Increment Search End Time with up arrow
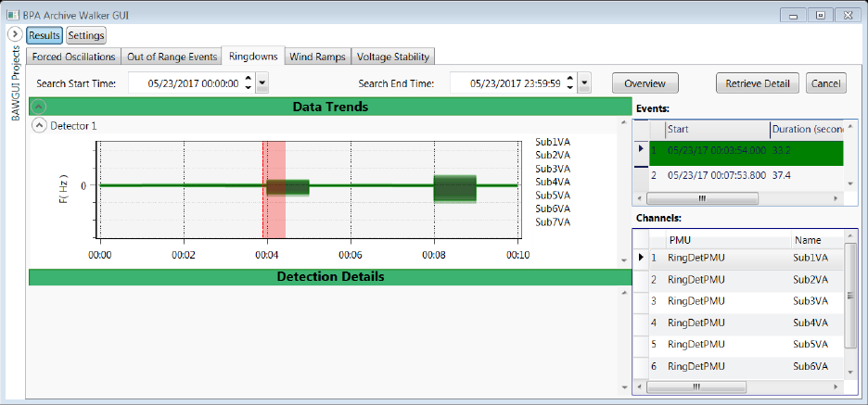 click(x=570, y=79)
